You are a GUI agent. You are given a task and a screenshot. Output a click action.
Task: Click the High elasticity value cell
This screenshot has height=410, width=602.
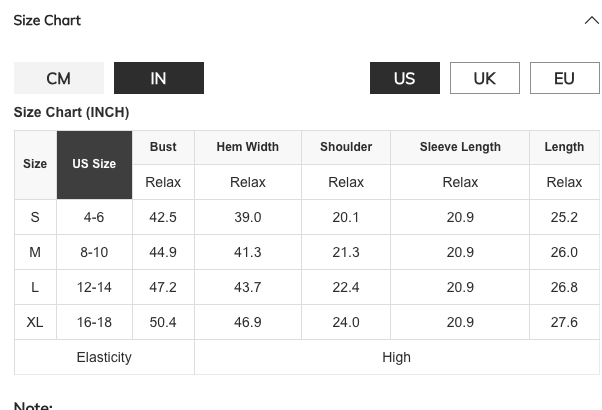(397, 357)
